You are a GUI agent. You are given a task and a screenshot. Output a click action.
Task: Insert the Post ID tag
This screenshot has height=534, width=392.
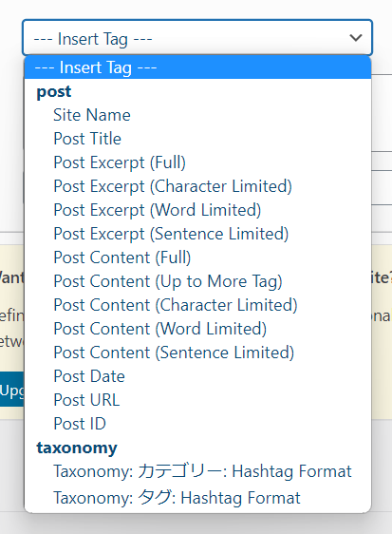197,424
